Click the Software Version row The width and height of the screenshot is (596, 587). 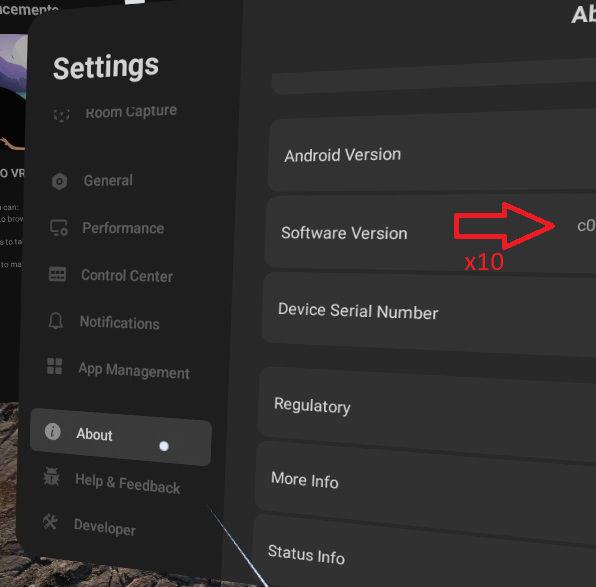[430, 232]
